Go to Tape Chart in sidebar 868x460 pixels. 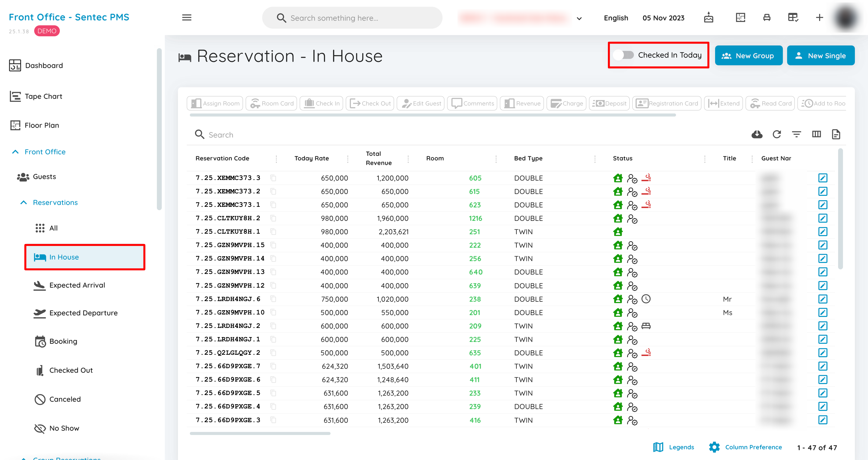(36, 96)
